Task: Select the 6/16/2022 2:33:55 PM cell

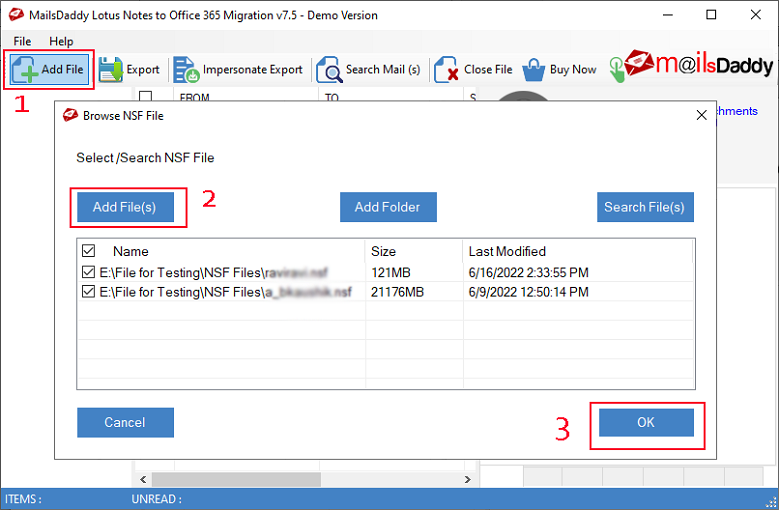Action: [528, 273]
